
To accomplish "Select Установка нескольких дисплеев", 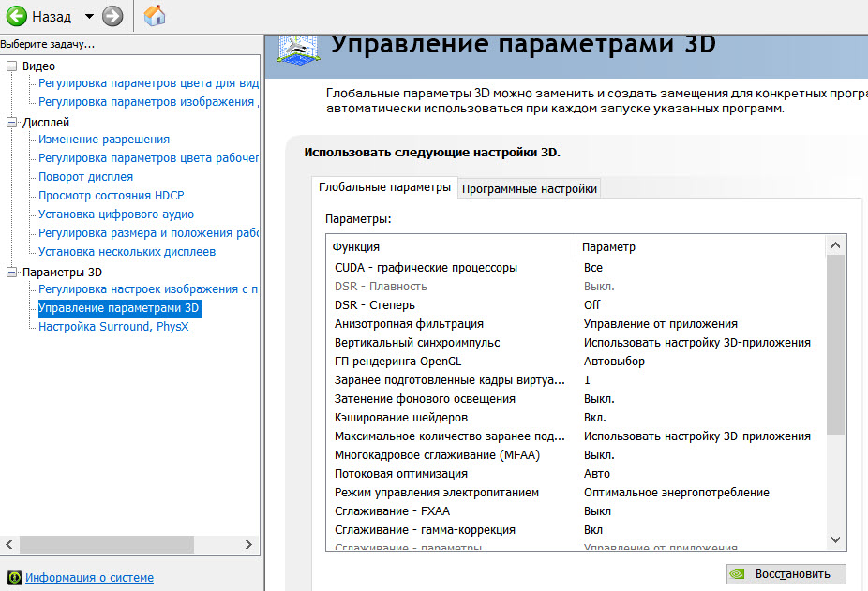I will pyautogui.click(x=127, y=252).
